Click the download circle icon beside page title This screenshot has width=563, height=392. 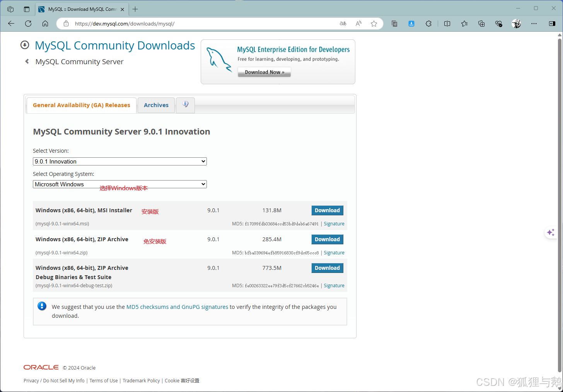[25, 45]
